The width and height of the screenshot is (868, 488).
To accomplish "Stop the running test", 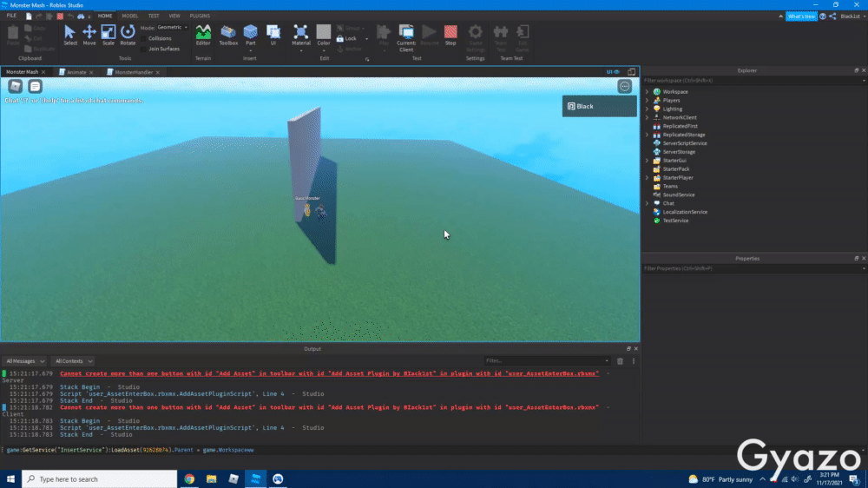I will coord(450,35).
